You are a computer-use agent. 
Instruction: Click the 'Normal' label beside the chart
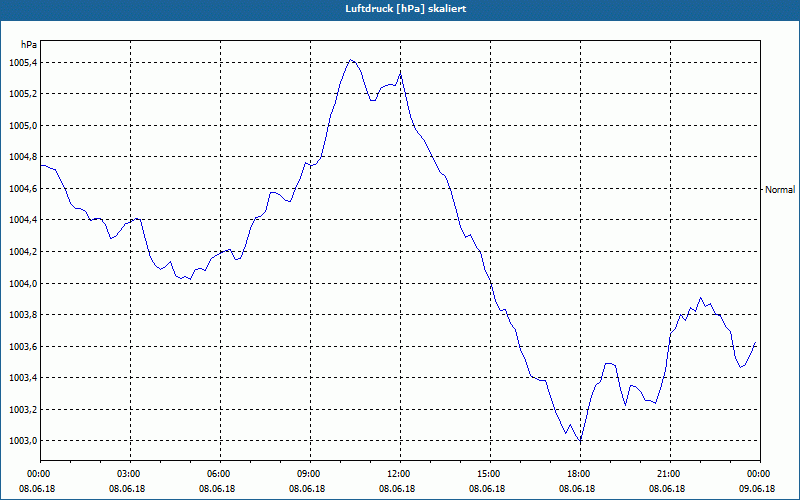tap(780, 190)
